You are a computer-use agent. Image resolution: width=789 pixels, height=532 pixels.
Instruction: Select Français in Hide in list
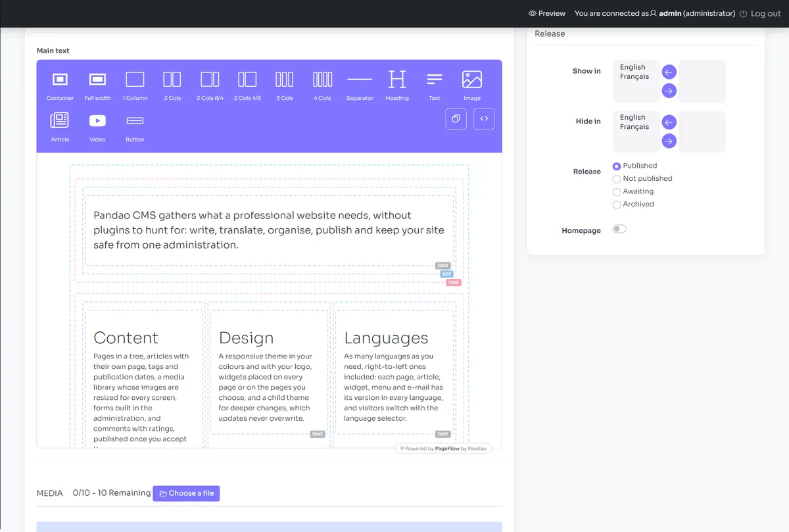pos(634,127)
